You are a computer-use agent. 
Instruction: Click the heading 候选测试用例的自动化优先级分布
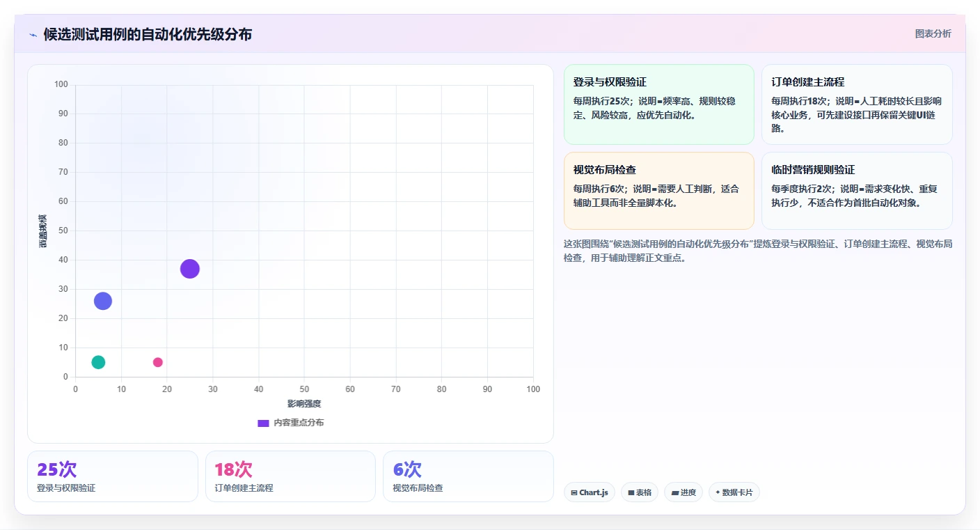click(x=148, y=34)
